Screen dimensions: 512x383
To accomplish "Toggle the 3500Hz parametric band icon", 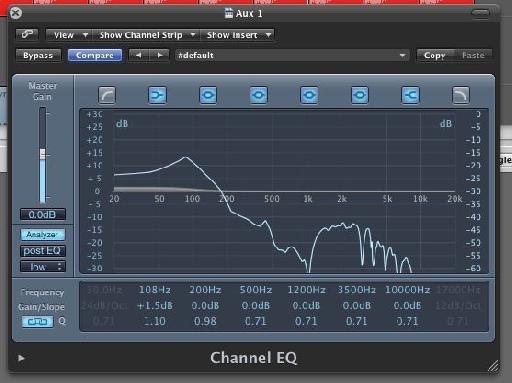I will pos(360,95).
